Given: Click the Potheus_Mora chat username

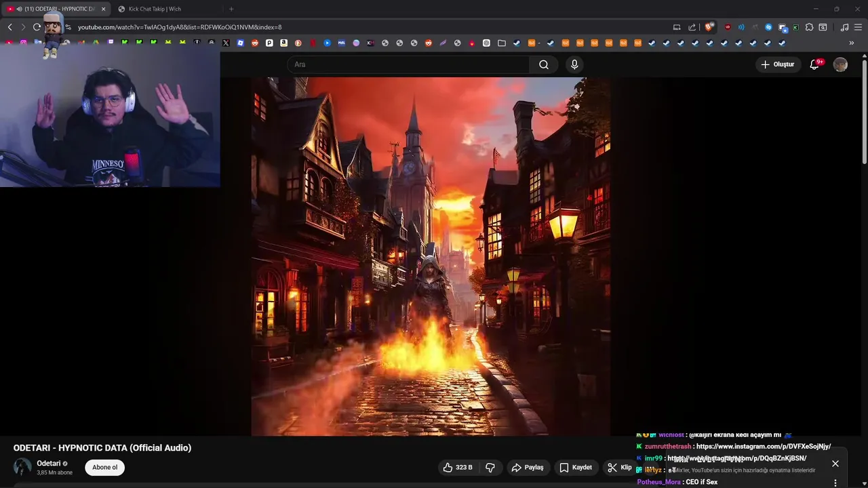Looking at the screenshot, I should point(658,482).
